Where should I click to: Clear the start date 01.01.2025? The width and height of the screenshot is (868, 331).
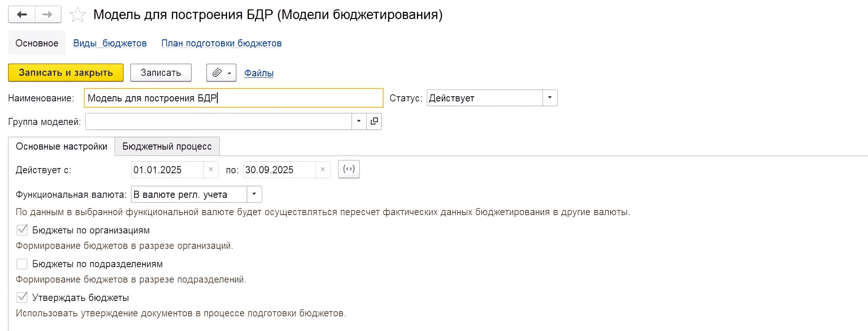(211, 169)
